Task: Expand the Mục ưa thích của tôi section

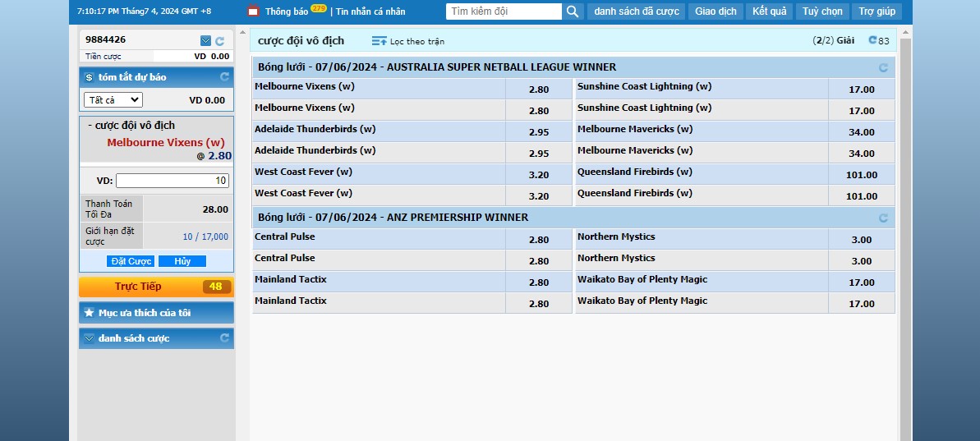Action: (x=156, y=312)
